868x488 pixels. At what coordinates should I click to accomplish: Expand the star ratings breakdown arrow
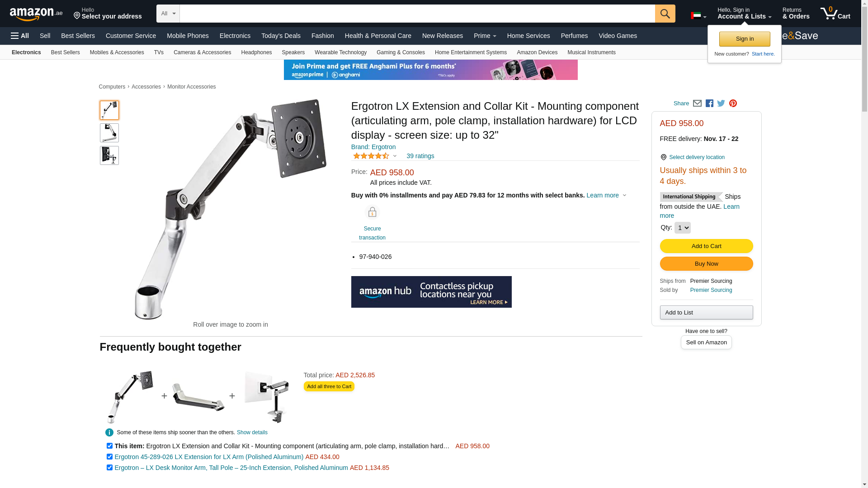395,156
